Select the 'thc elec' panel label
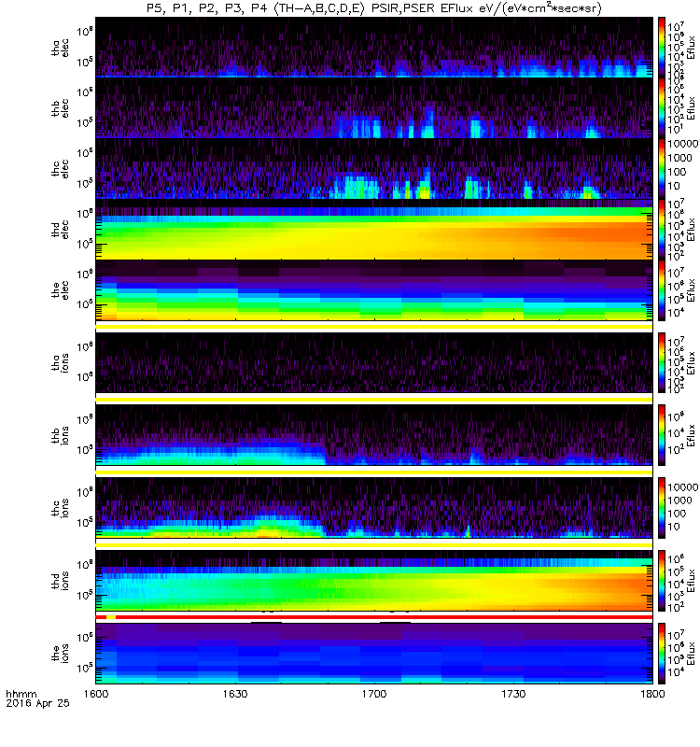Image resolution: width=700 pixels, height=747 pixels. [61, 169]
